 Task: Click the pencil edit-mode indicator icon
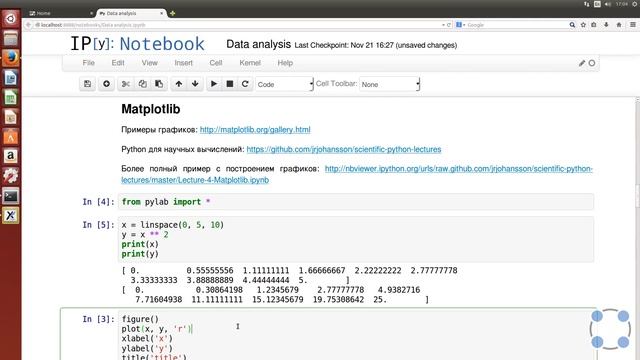click(x=582, y=63)
